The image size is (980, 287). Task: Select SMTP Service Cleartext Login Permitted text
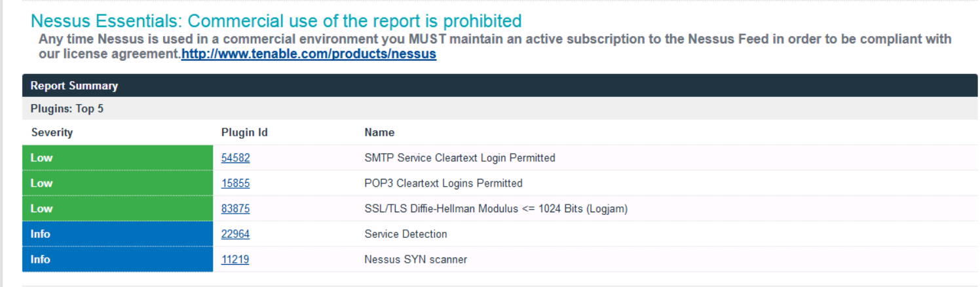click(460, 158)
